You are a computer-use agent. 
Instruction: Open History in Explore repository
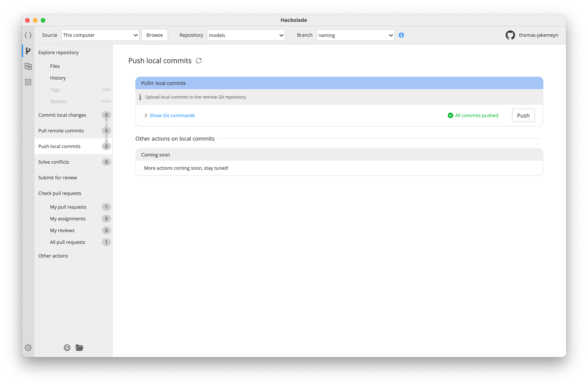pyautogui.click(x=58, y=78)
